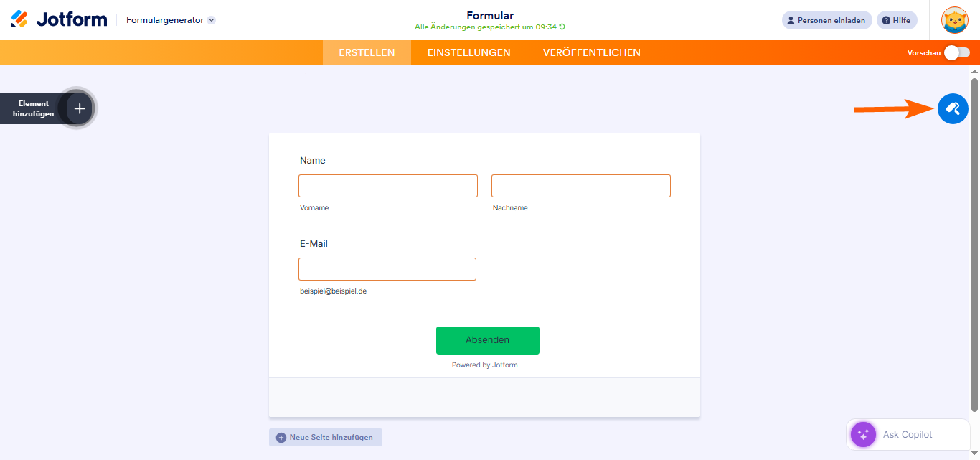This screenshot has height=460, width=980.
Task: Select the ERSTELLEN tab
Action: pyautogui.click(x=367, y=52)
